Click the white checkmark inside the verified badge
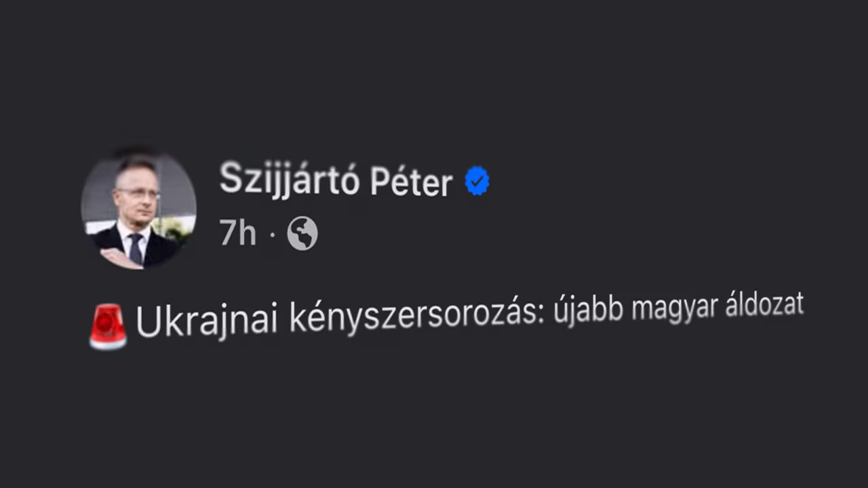Screen dimensions: 868x488 pos(477,182)
